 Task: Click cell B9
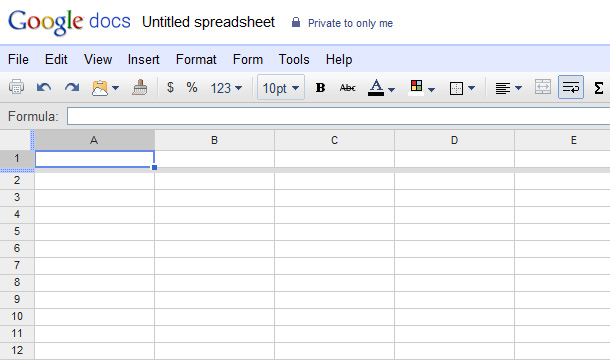click(x=214, y=300)
